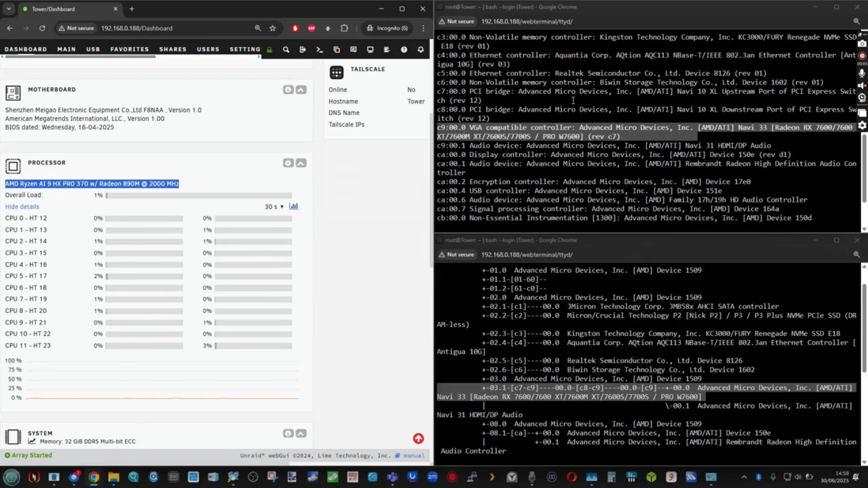
Task: Click the Overall Load progress bar
Action: (199, 196)
